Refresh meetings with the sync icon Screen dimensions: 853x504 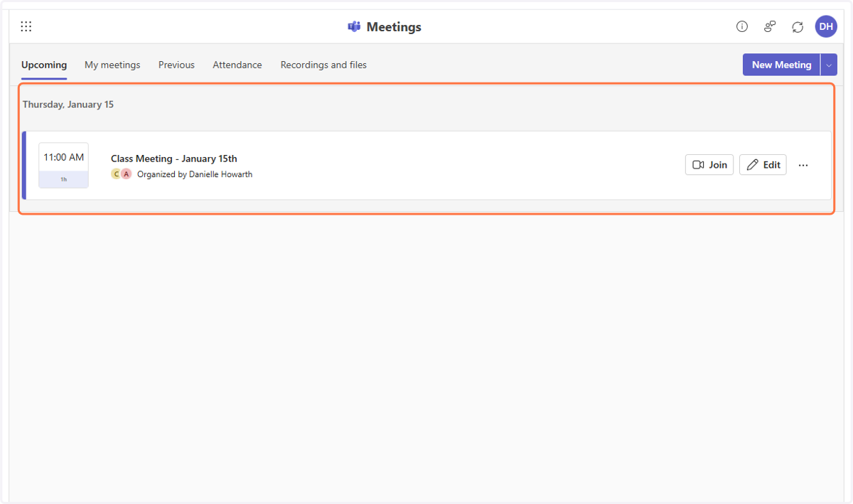pos(798,27)
